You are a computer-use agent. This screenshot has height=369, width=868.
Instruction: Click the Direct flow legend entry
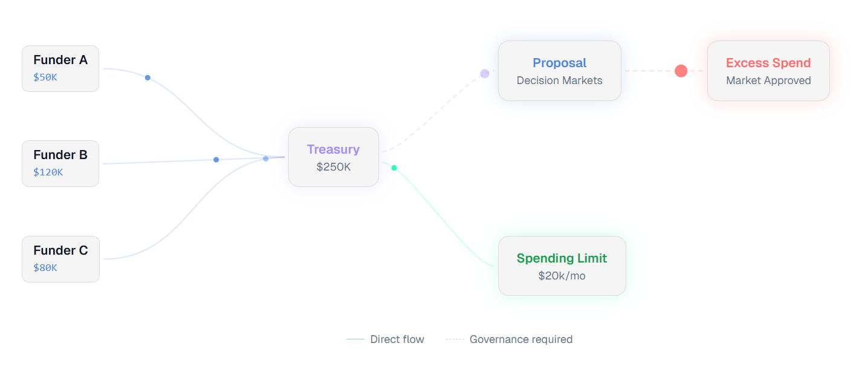click(x=386, y=339)
